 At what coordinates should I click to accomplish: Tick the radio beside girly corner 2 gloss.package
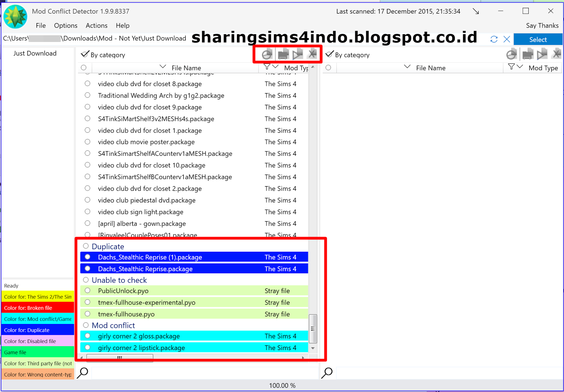[x=87, y=336]
